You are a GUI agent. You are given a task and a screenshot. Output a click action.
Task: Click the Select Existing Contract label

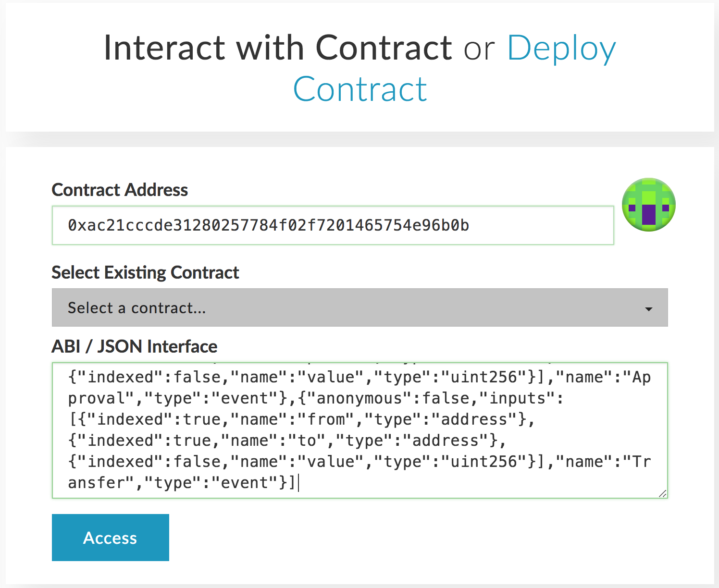coord(145,272)
